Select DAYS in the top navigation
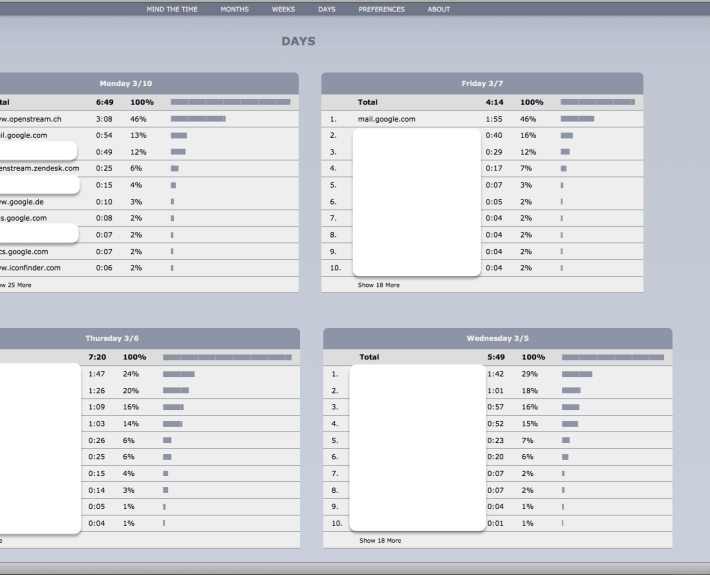710x575 pixels. pyautogui.click(x=327, y=9)
